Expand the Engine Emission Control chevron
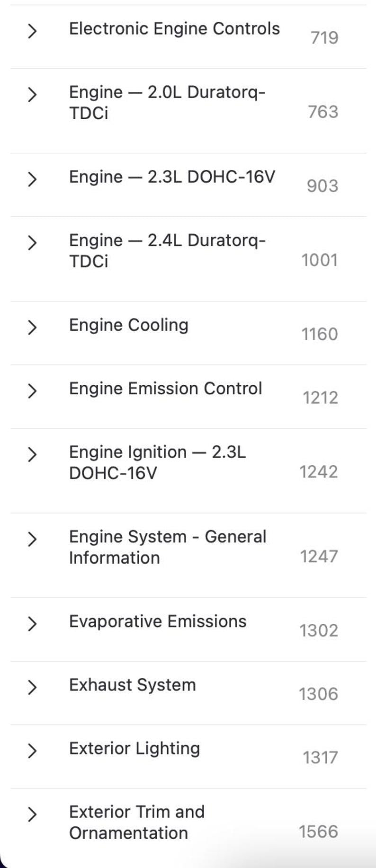 tap(32, 391)
